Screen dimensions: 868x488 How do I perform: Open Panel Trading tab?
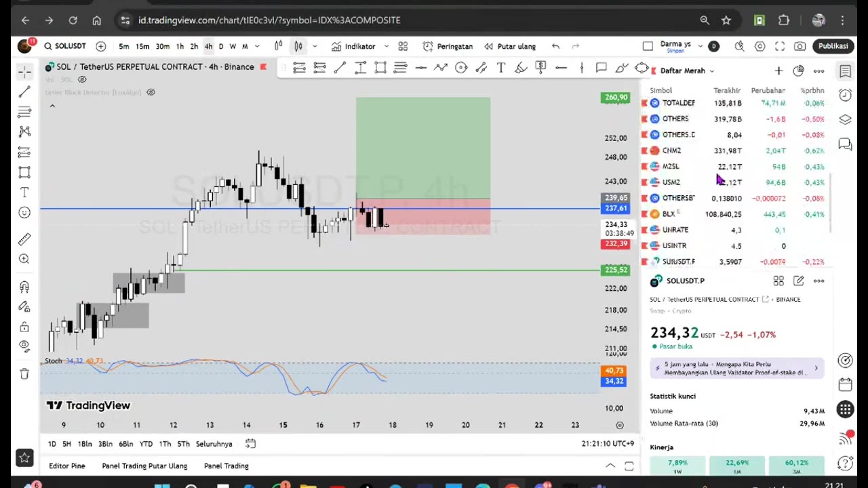click(x=226, y=466)
